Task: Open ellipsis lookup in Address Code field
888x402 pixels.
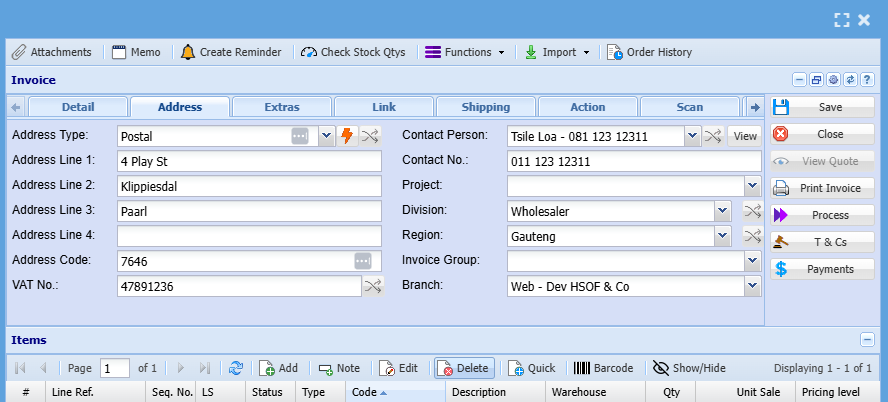Action: 362,261
